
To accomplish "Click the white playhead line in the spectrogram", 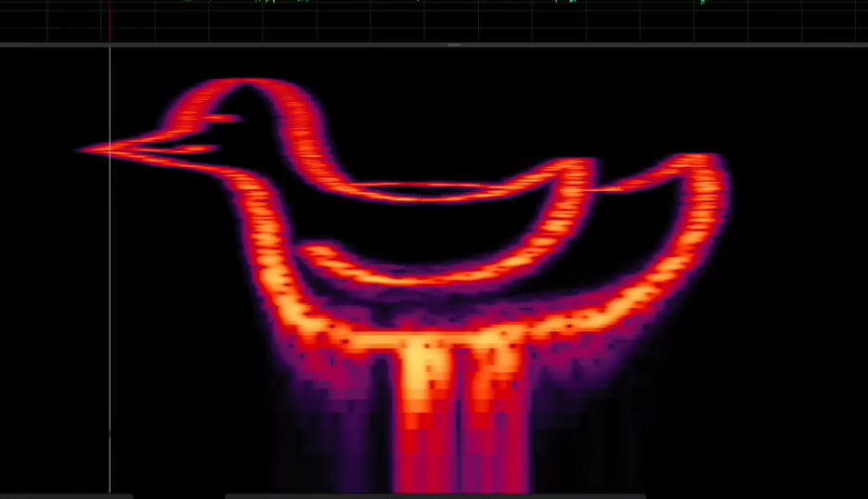I will (110, 270).
